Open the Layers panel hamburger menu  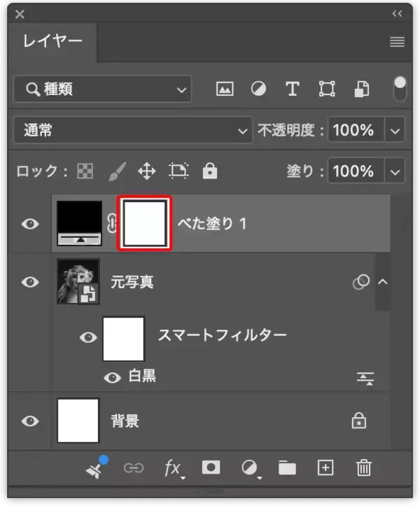click(x=397, y=42)
